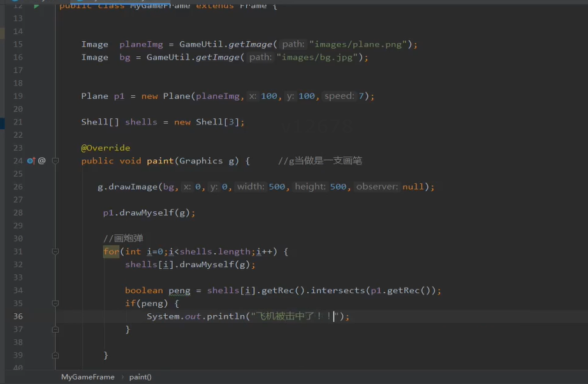Select paint() in the breadcrumb bar
588x384 pixels.
point(140,377)
